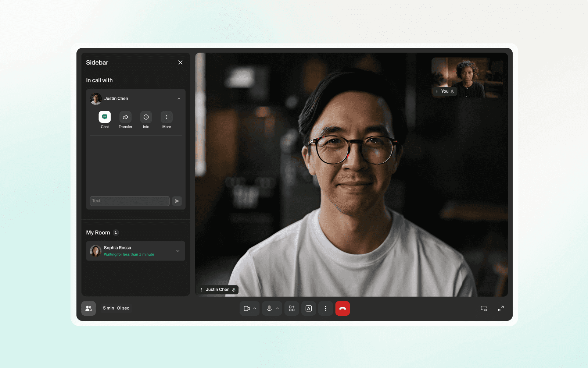
Task: Toggle your camera off
Action: pos(247,308)
